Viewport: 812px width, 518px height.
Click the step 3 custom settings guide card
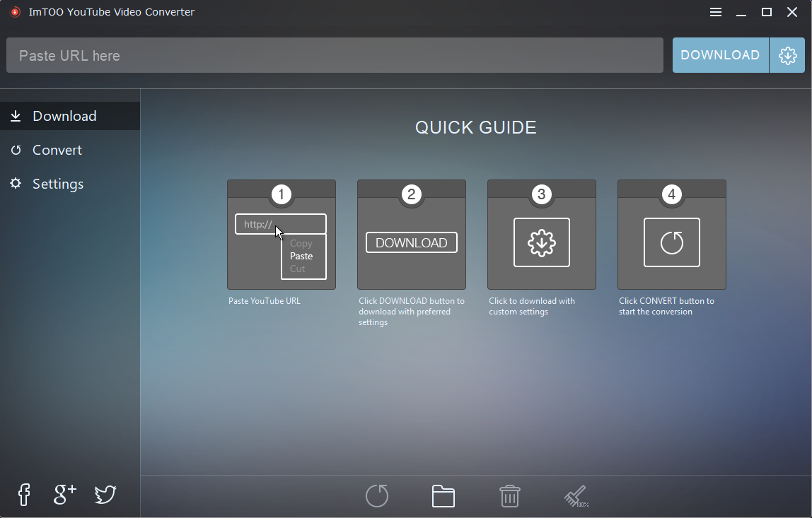[542, 235]
